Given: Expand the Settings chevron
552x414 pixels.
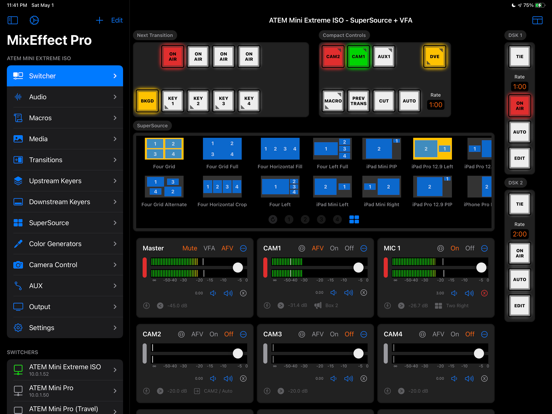Looking at the screenshot, I should pyautogui.click(x=115, y=328).
